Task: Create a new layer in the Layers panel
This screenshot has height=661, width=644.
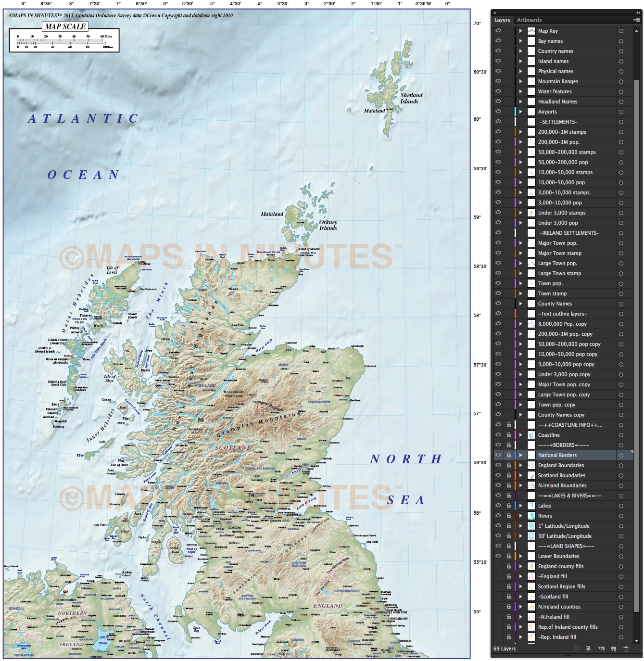Action: tap(614, 649)
